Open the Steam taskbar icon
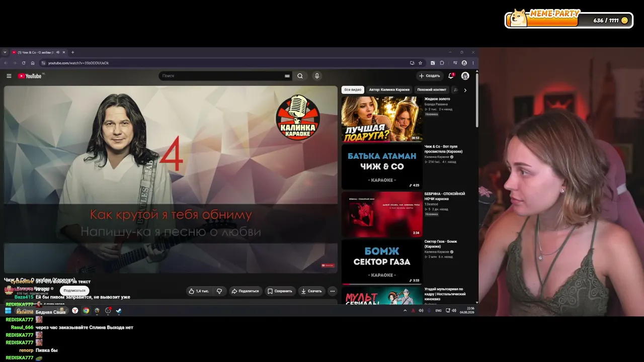644x362 pixels. [x=119, y=311]
